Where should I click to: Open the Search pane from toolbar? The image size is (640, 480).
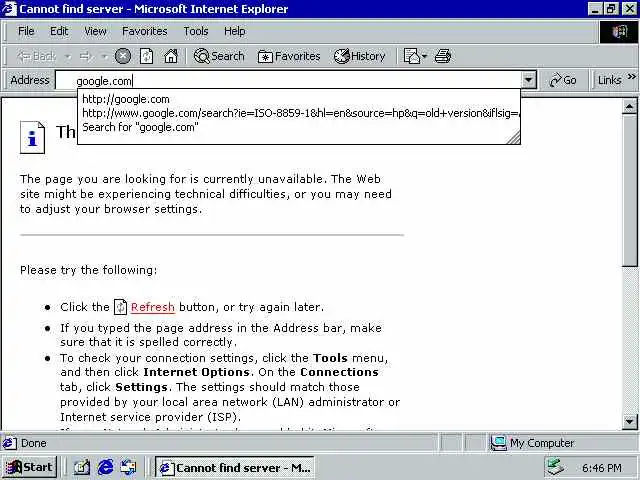click(219, 56)
